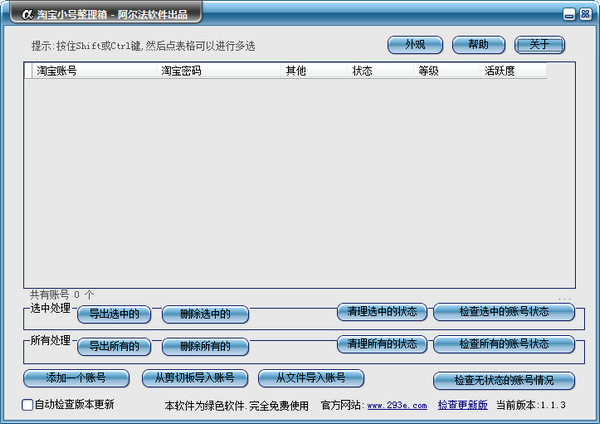This screenshot has height=424, width=600.
Task: Click the 本软件为绿色软件 notice text
Action: (x=237, y=406)
